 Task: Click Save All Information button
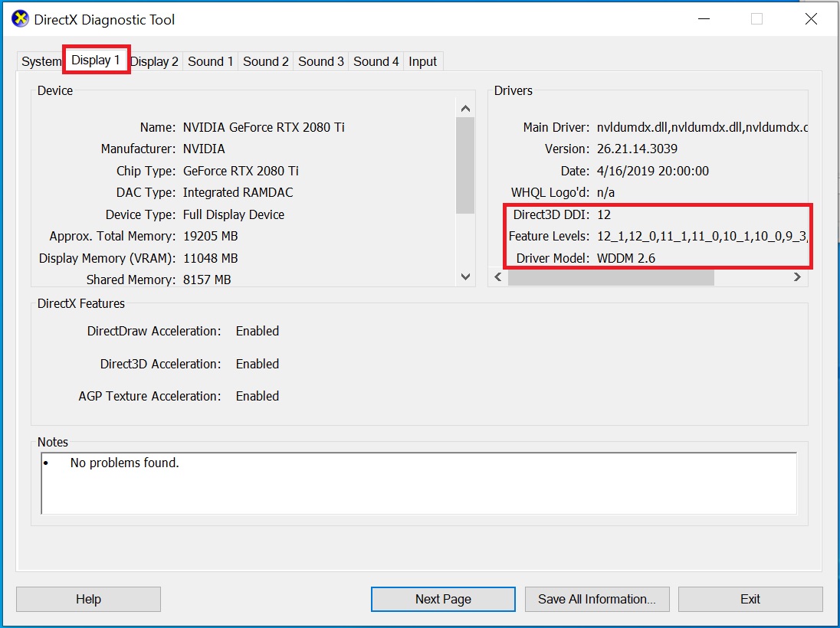point(597,599)
